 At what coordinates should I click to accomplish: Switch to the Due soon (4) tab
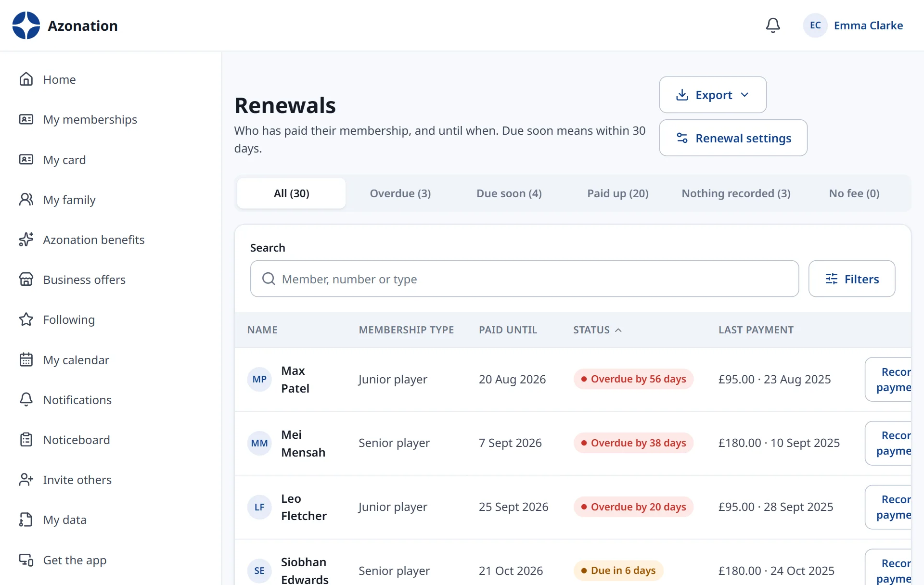(509, 193)
